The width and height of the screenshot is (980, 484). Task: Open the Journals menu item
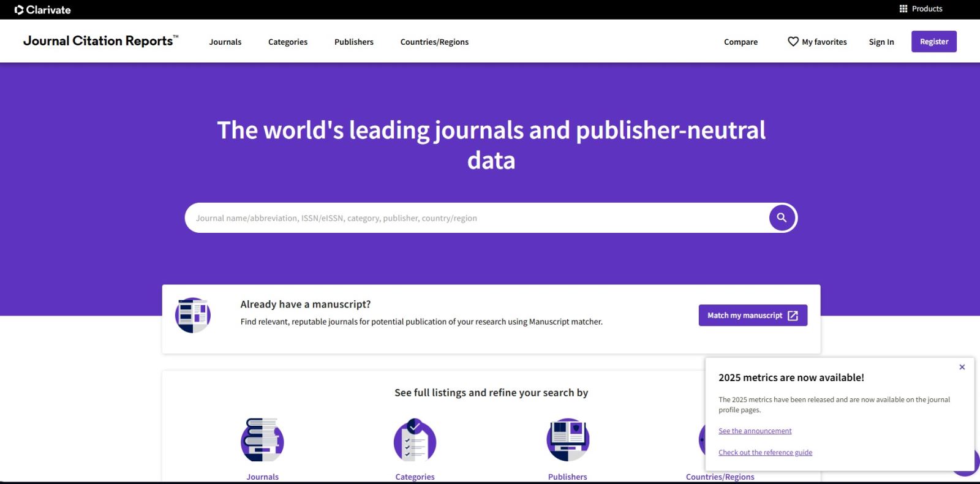pos(225,42)
